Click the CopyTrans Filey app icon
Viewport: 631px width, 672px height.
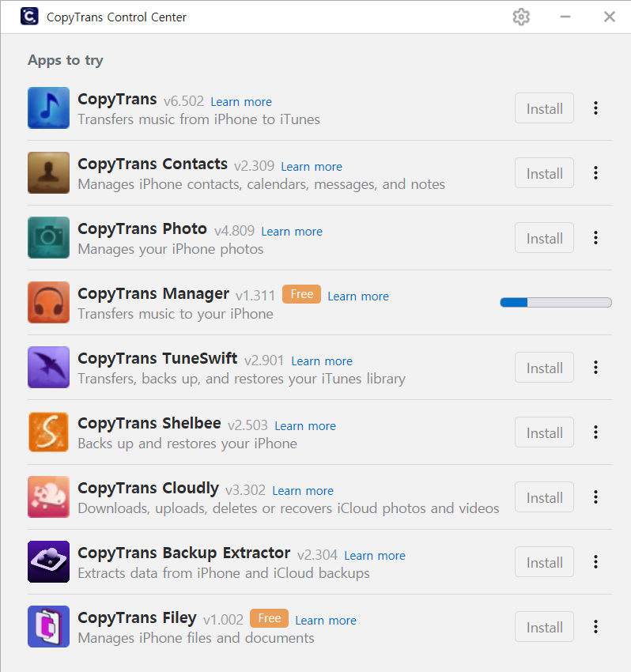click(48, 627)
